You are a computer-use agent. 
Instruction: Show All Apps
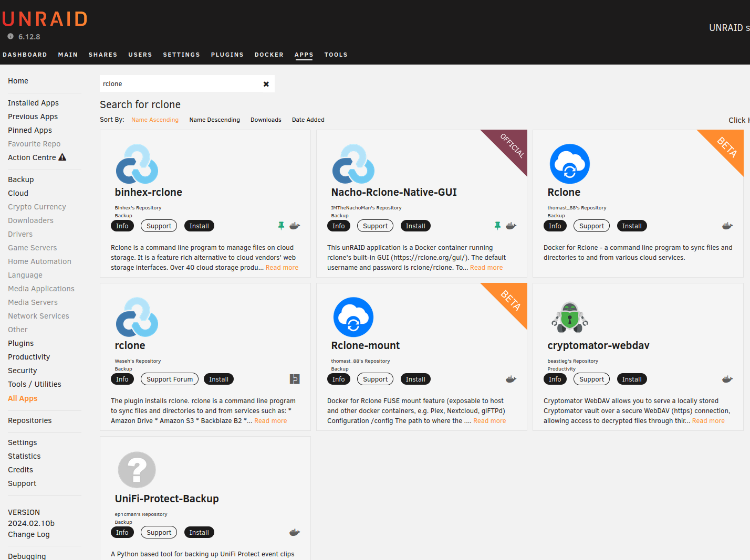coord(23,398)
